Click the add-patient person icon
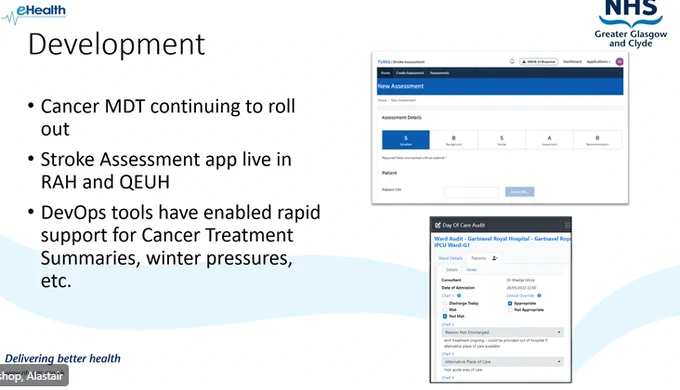 (494, 258)
